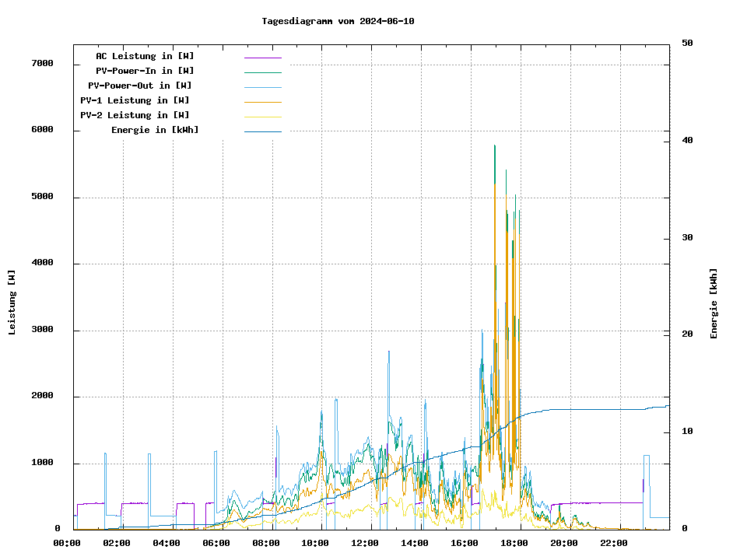
Task: Select the PV-Power-Out legend label
Action: pyautogui.click(x=141, y=86)
